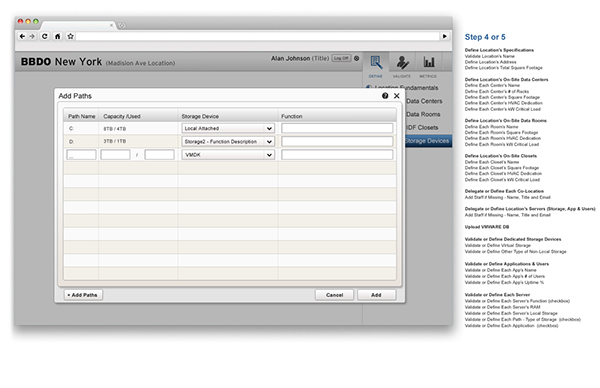Click the Capacity /Used column header
The image size is (600, 388).
(x=122, y=116)
